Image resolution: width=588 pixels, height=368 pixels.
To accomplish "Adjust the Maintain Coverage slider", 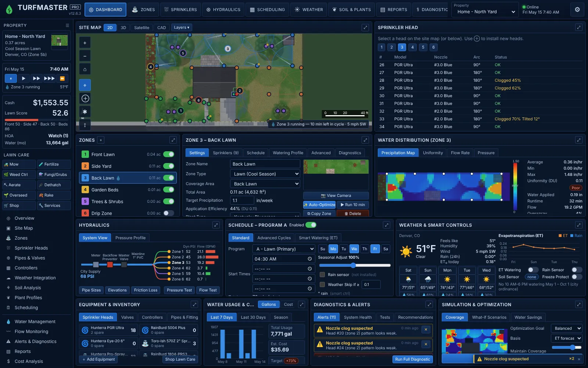I will click(566, 347).
